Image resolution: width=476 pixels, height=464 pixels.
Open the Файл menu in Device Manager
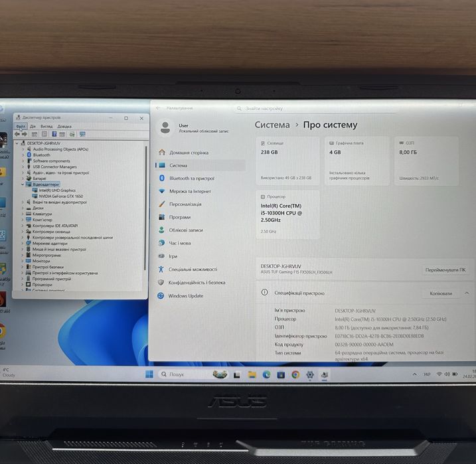click(21, 126)
